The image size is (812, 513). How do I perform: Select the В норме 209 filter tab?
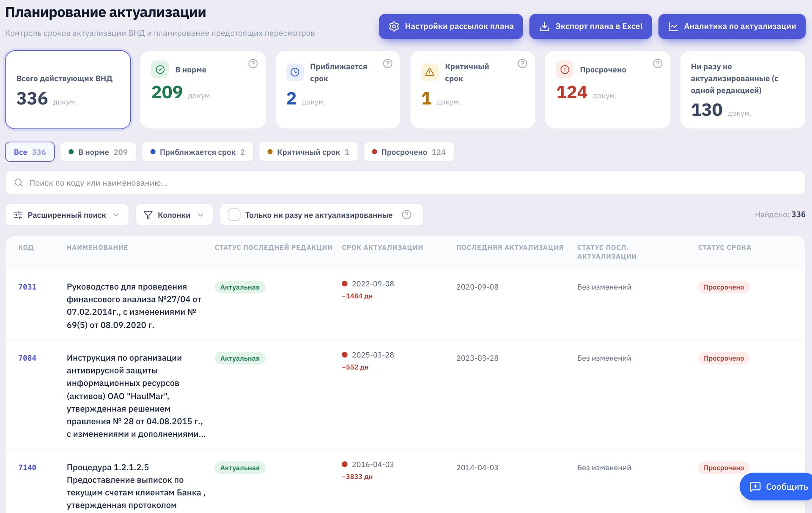[x=98, y=152]
